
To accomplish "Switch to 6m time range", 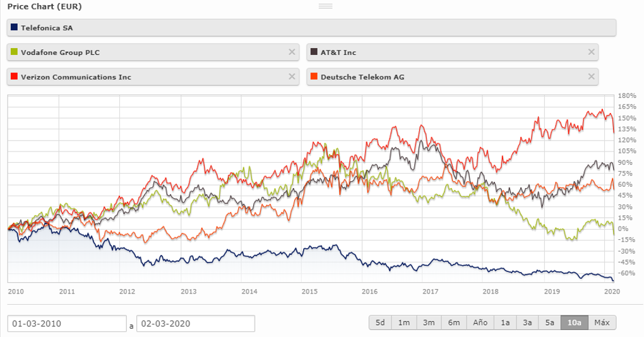I will [x=454, y=322].
